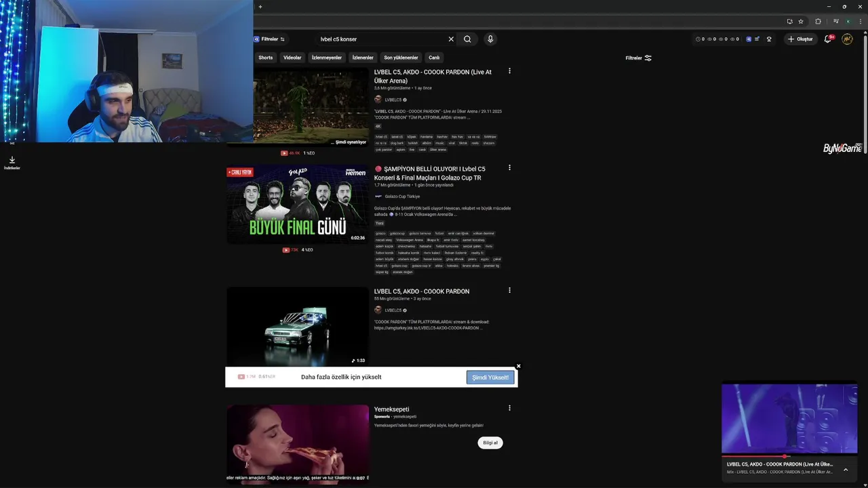Viewport: 868px width, 488px height.
Task: Open the right-side Filtreler options
Action: (x=638, y=58)
